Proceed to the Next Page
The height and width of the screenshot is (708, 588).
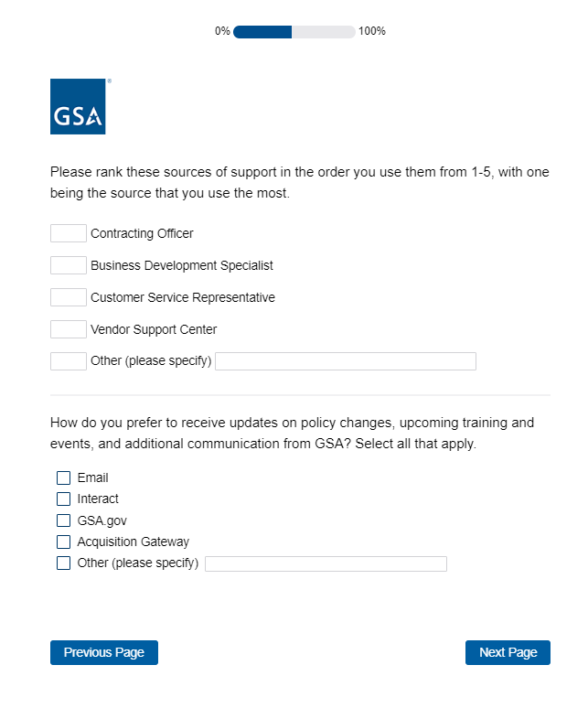[x=508, y=652]
